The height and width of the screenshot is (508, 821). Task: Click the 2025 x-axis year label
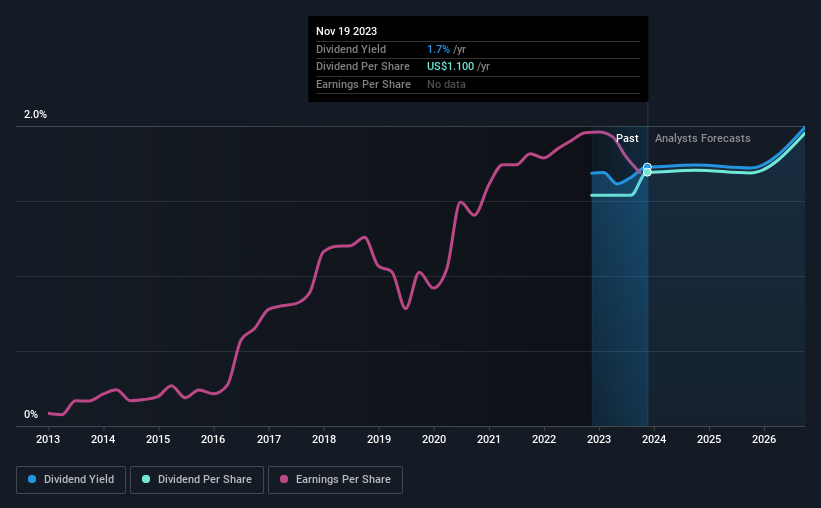tap(709, 439)
